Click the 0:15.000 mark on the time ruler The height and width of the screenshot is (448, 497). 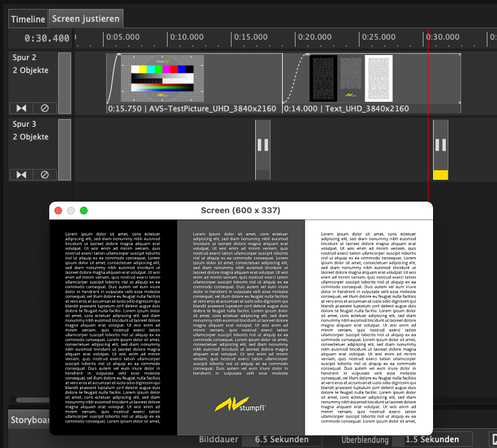(250, 37)
